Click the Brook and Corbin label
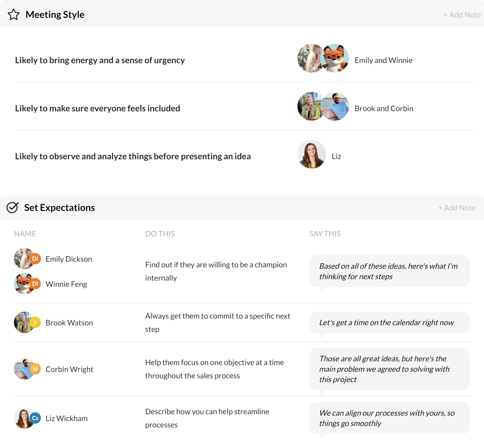The height and width of the screenshot is (448, 484). [x=384, y=108]
